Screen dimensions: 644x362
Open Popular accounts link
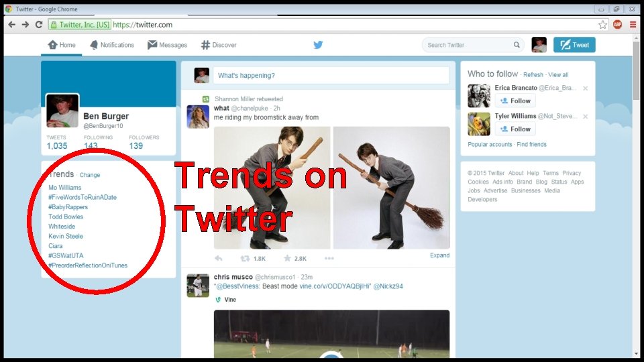click(490, 145)
